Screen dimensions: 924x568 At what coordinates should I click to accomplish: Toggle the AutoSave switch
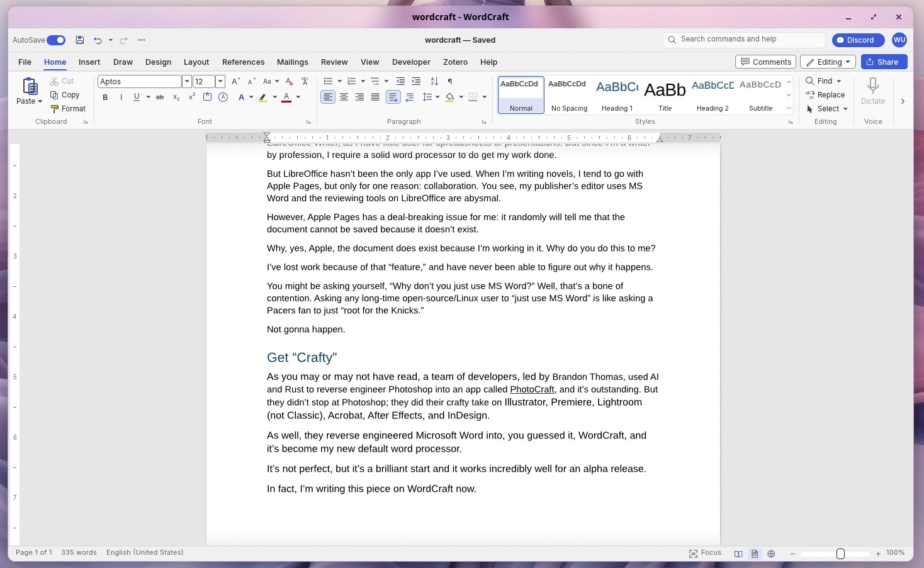pyautogui.click(x=56, y=40)
